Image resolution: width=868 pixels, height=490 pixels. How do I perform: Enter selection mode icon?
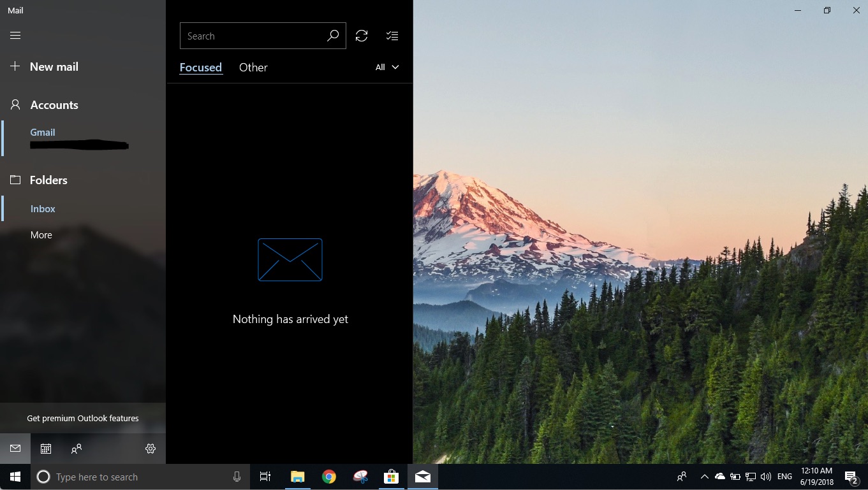(x=392, y=36)
